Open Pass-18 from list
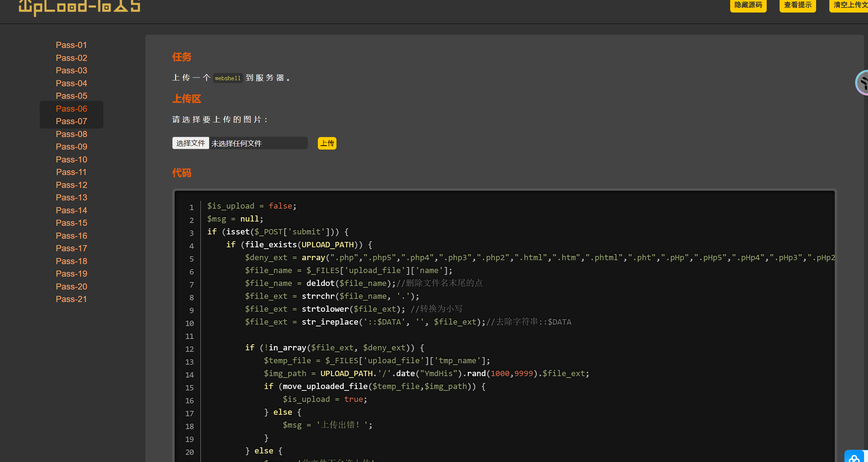Viewport: 868px width, 462px height. click(x=71, y=261)
